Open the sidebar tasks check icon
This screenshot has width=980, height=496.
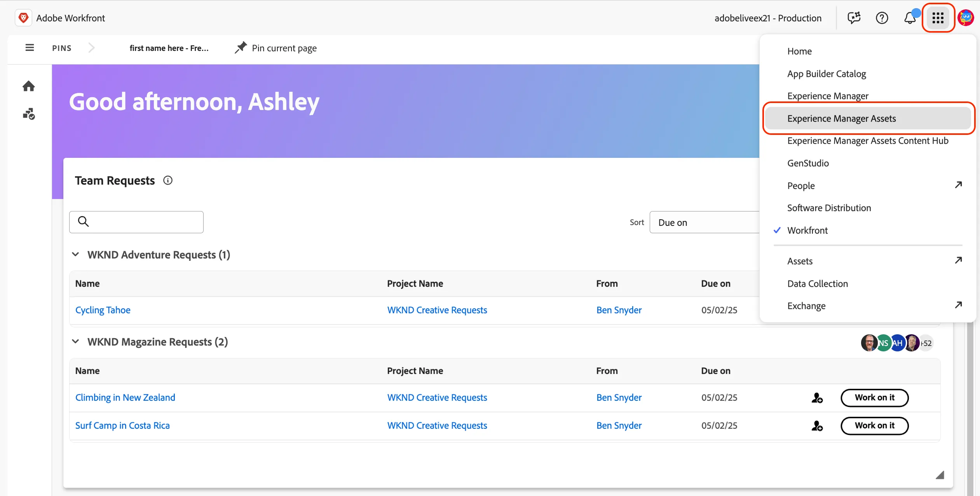[x=29, y=114]
